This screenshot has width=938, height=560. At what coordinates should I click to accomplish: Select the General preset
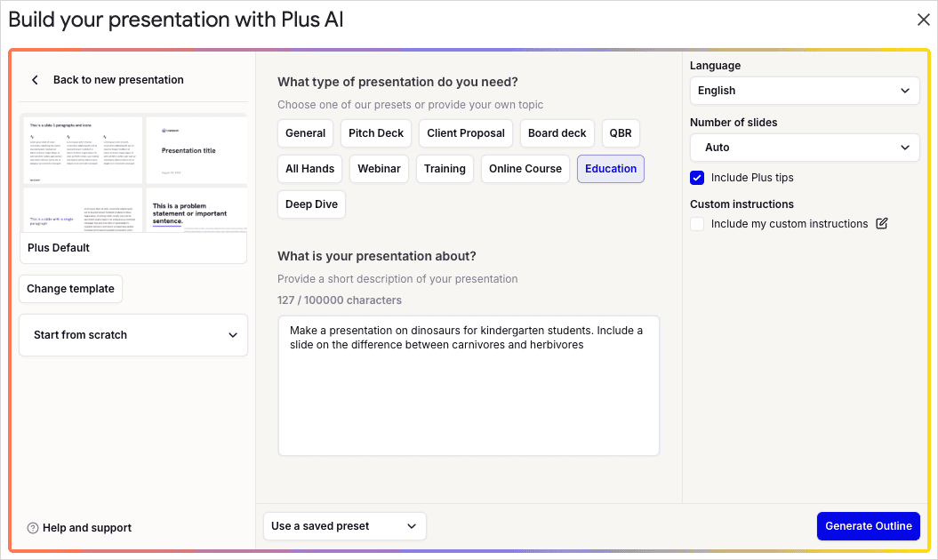[305, 133]
